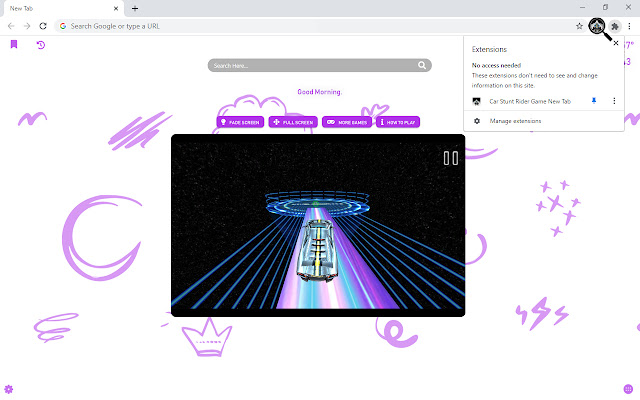
Task: Open the purple settings gear icon
Action: pyautogui.click(x=9, y=389)
